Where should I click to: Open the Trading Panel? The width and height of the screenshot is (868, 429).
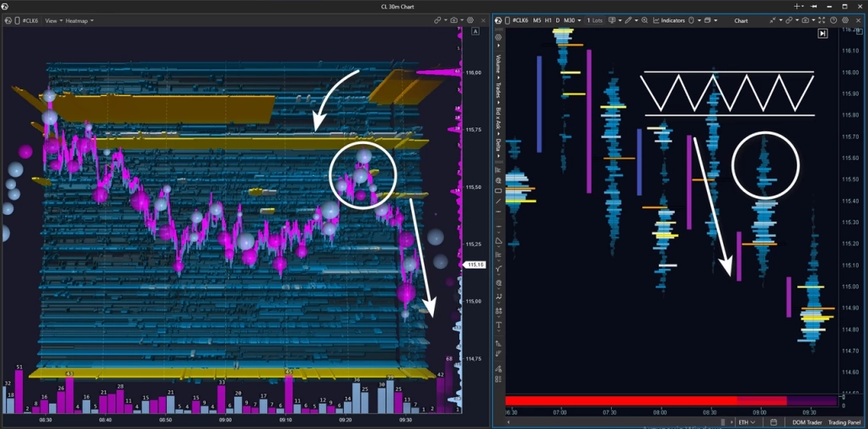pos(844,422)
